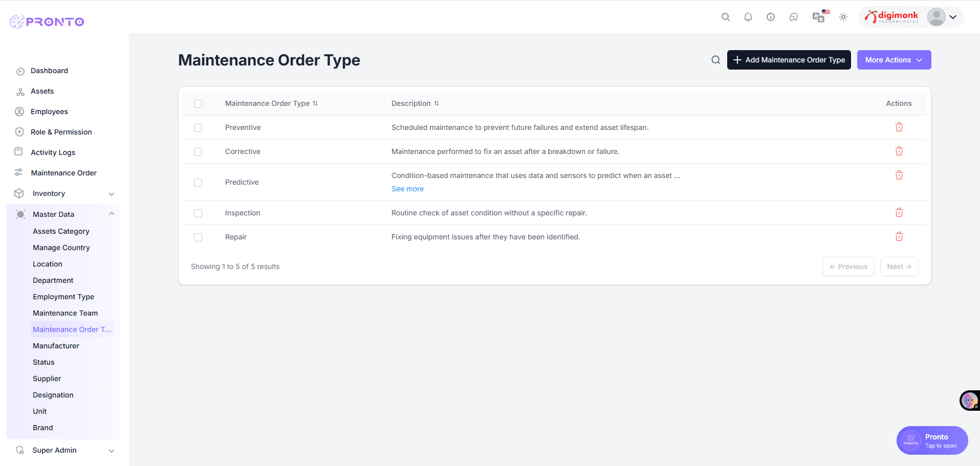This screenshot has height=466, width=980.
Task: Open the language translation icon
Action: (818, 17)
